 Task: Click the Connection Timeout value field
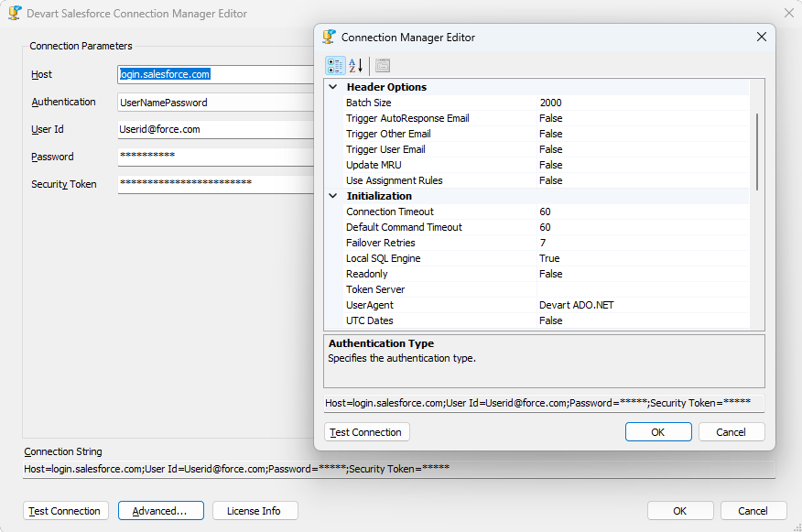[641, 212]
